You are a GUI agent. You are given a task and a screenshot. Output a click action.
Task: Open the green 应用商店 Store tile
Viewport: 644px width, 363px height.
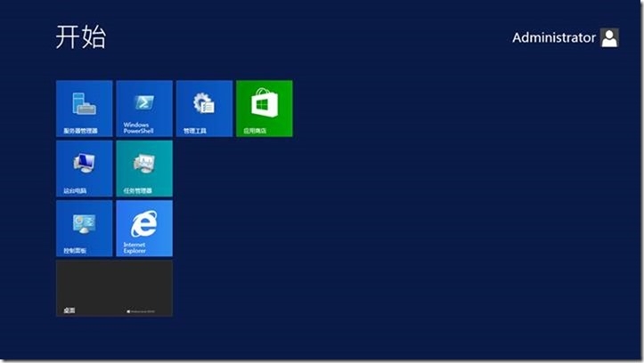pyautogui.click(x=265, y=109)
